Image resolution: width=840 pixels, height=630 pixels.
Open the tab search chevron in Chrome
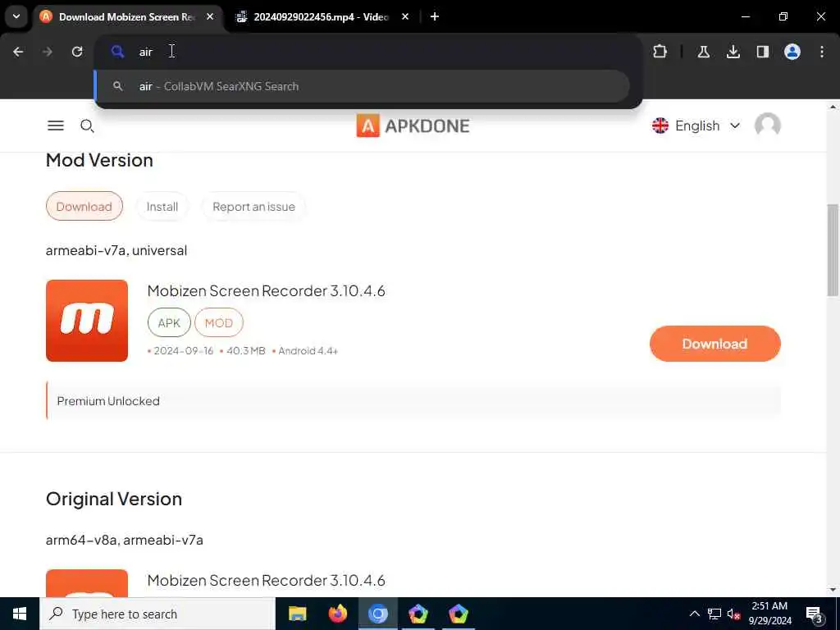click(x=16, y=16)
